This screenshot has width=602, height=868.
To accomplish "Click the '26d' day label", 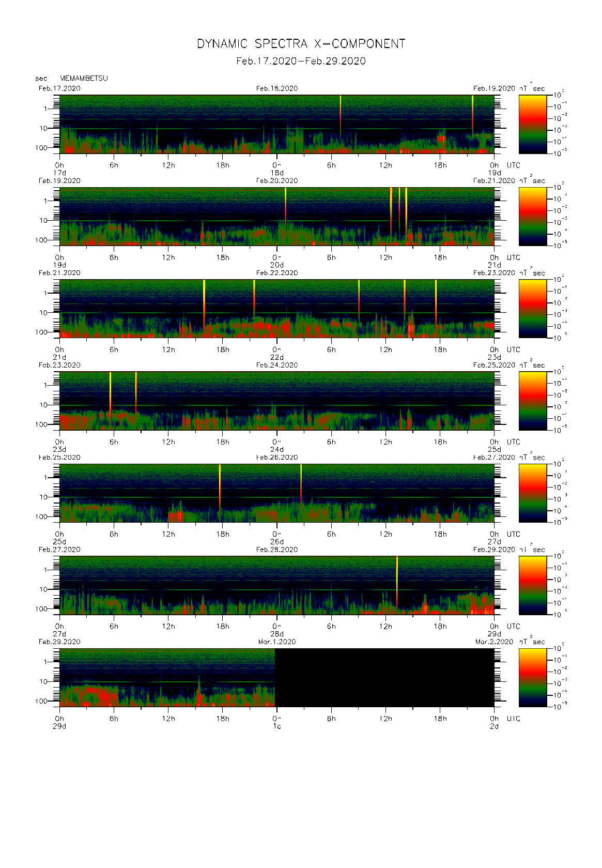I will pos(277,542).
